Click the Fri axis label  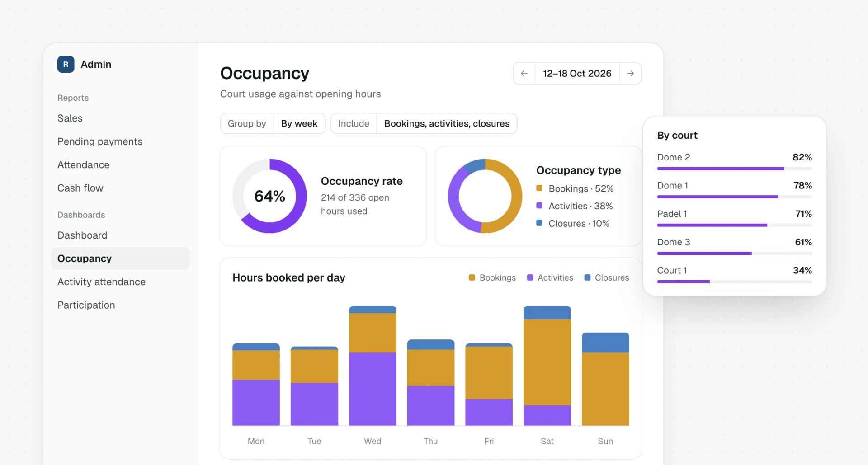pyautogui.click(x=489, y=441)
